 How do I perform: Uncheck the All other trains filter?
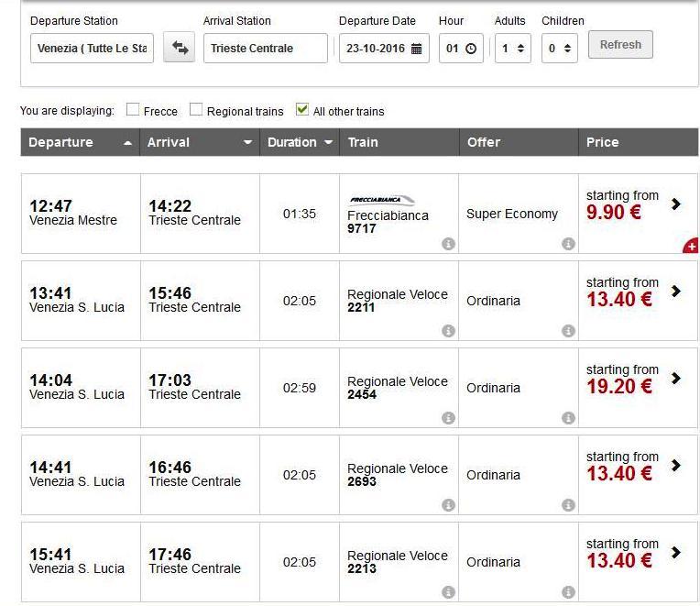[302, 110]
